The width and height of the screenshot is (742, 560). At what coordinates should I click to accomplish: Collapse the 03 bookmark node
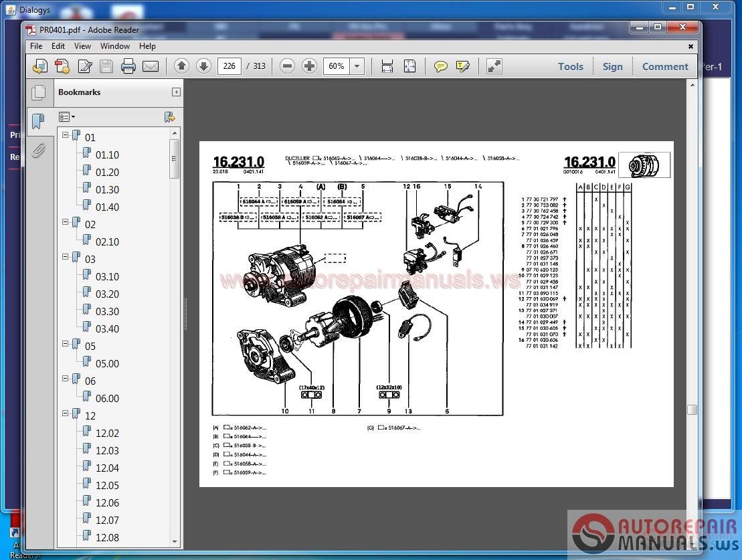[66, 257]
